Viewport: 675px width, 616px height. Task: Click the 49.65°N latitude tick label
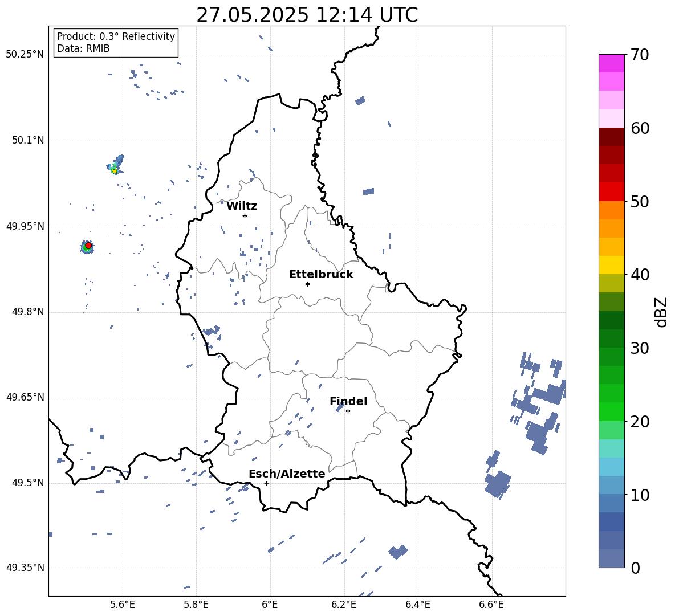click(25, 397)
